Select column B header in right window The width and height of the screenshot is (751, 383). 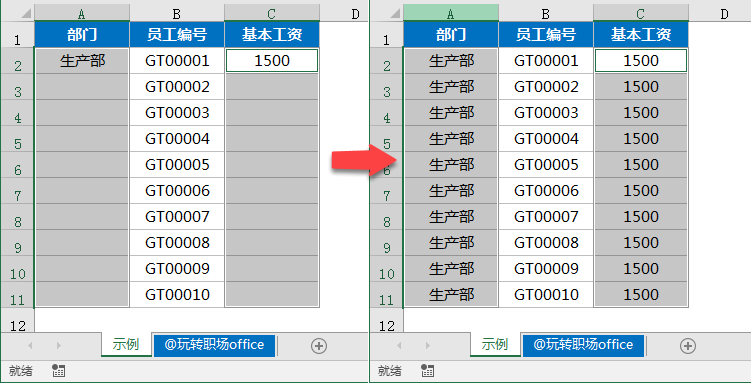[546, 13]
